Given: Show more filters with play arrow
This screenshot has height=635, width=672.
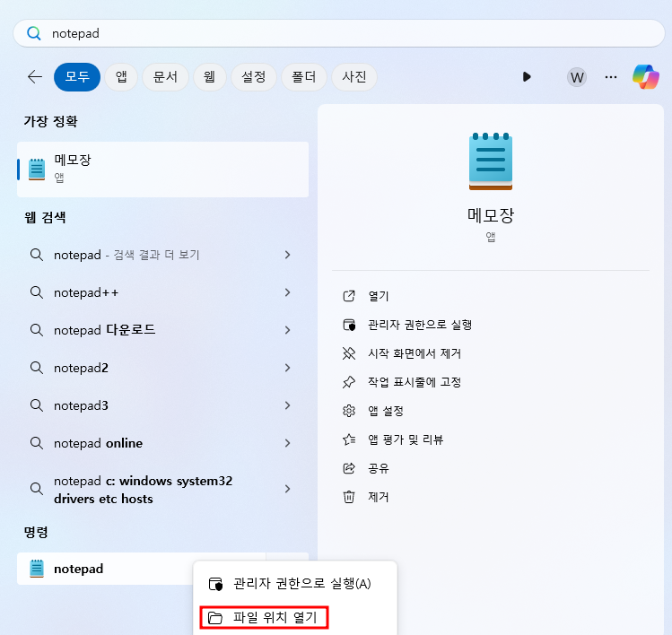Looking at the screenshot, I should [527, 77].
